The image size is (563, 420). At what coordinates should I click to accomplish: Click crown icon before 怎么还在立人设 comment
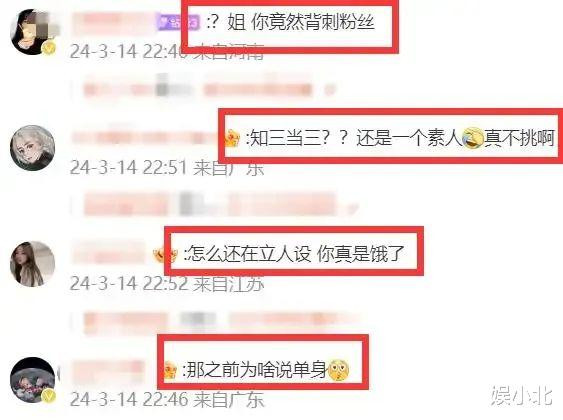click(x=165, y=255)
